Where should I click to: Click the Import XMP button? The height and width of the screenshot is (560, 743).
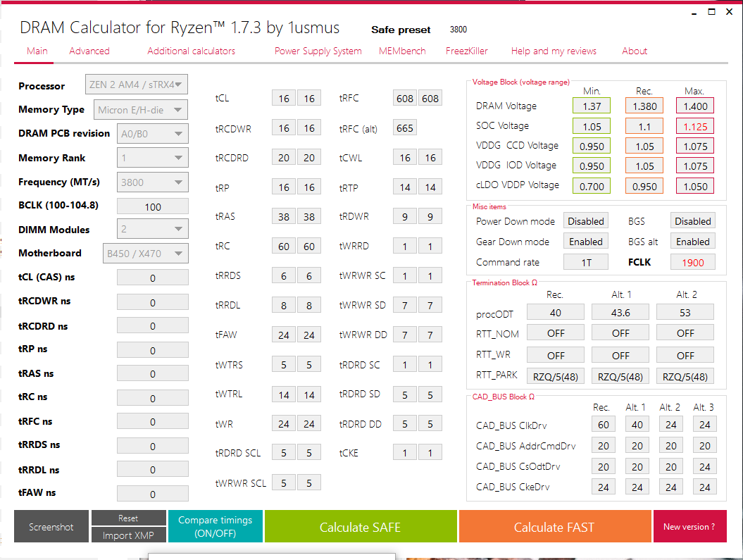[128, 535]
